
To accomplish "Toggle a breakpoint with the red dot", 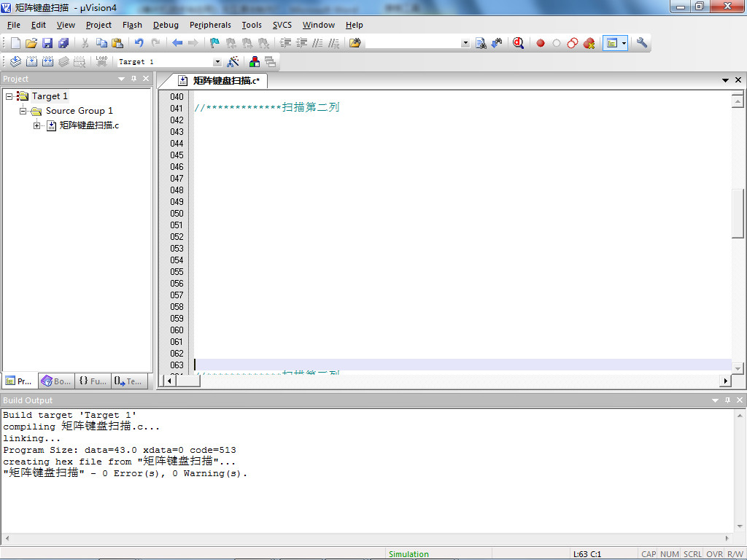I will coord(541,43).
